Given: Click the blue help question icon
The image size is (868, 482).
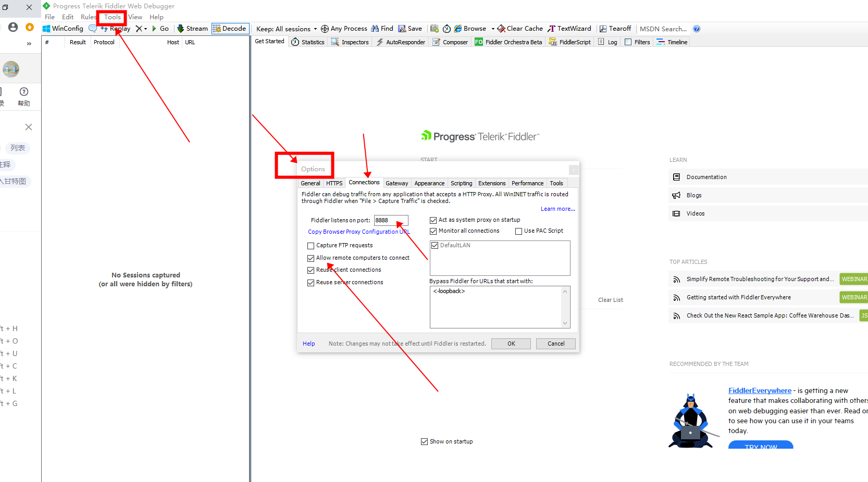Looking at the screenshot, I should 697,29.
